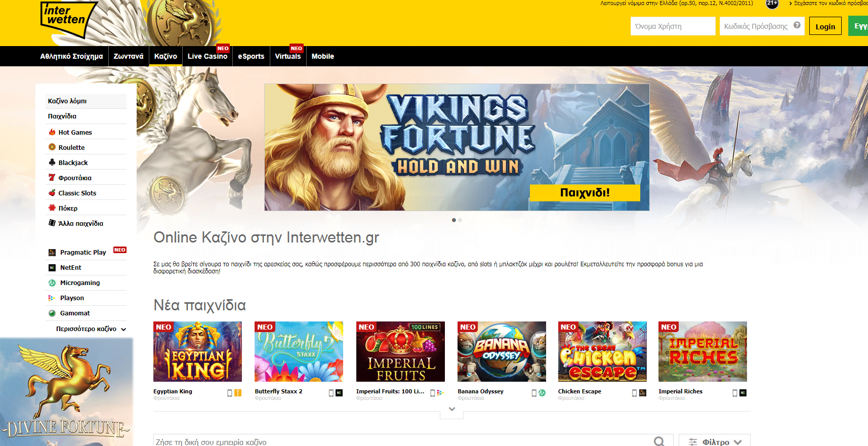This screenshot has height=446, width=868.
Task: Open the eSports tab
Action: (x=251, y=56)
